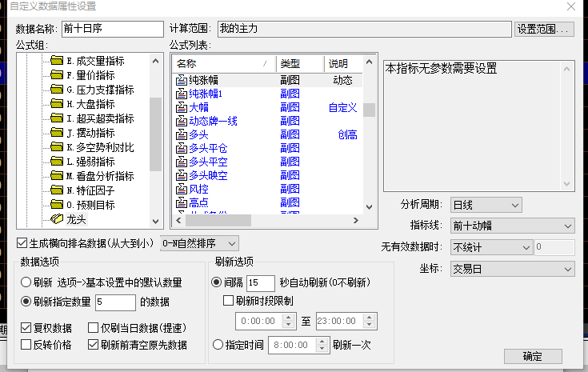Click formula icon beside 多头平仓
Image resolution: width=588 pixels, height=372 pixels.
(x=182, y=148)
